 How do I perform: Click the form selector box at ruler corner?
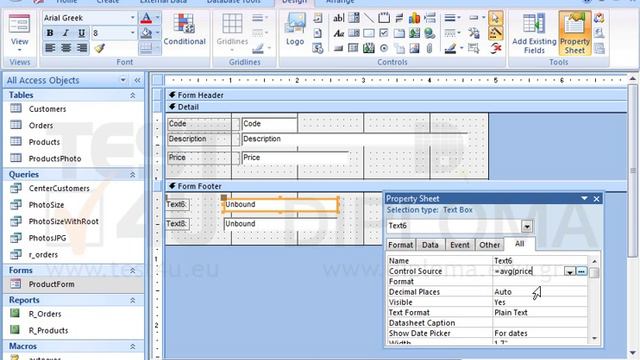(x=158, y=80)
